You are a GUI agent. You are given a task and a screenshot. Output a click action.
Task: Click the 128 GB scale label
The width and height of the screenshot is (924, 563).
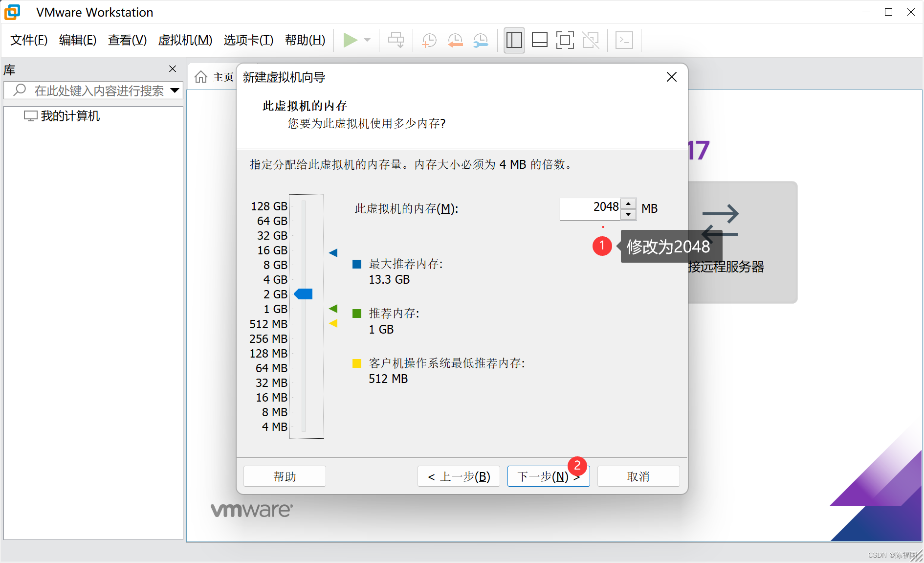point(269,206)
